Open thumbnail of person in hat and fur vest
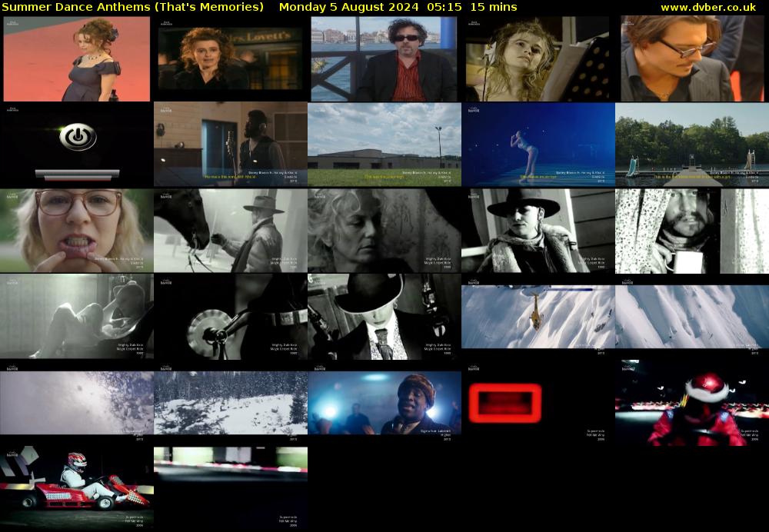The image size is (769, 532). (538, 231)
